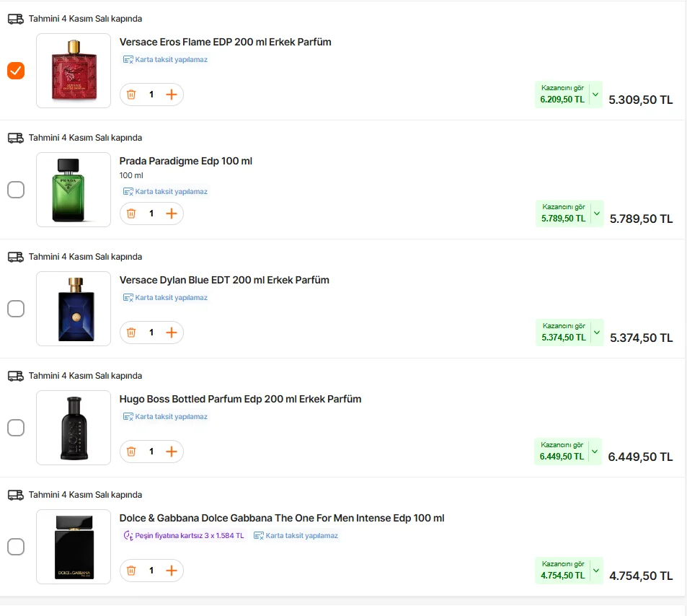Viewport: 687px width, 616px height.
Task: Delete Dolce & Gabbana The One item
Action: click(x=131, y=571)
